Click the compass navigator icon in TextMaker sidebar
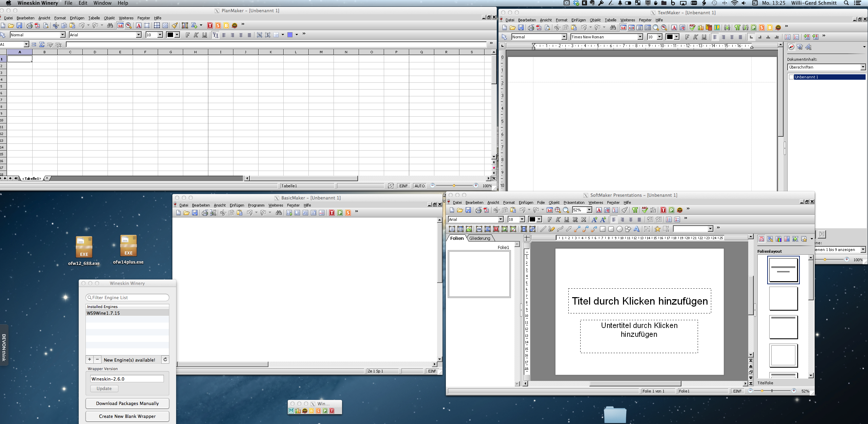Image resolution: width=868 pixels, height=424 pixels. pos(791,47)
